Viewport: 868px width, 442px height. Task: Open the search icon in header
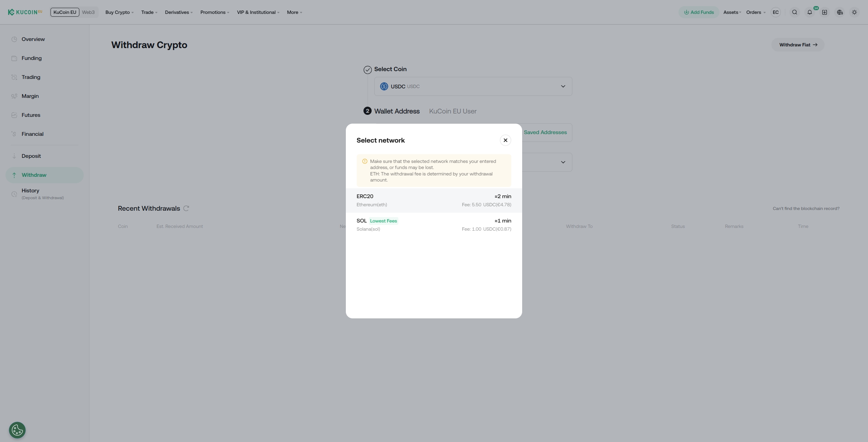[794, 12]
